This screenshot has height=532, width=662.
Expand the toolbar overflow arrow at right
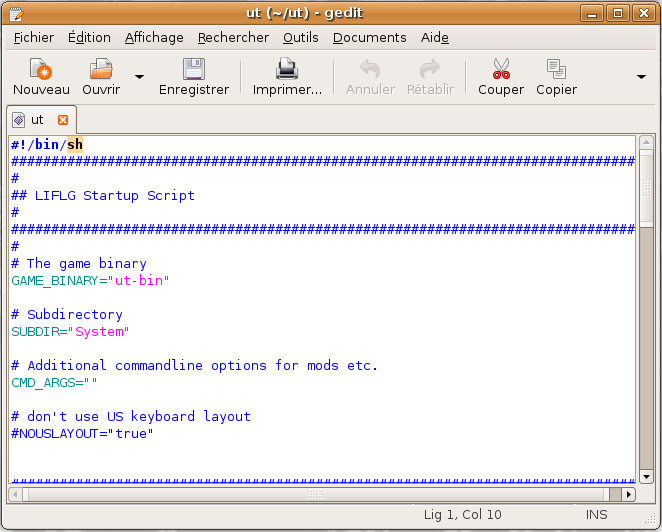coord(640,77)
